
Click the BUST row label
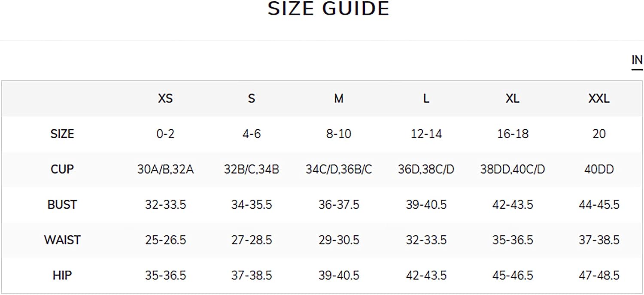pos(62,204)
